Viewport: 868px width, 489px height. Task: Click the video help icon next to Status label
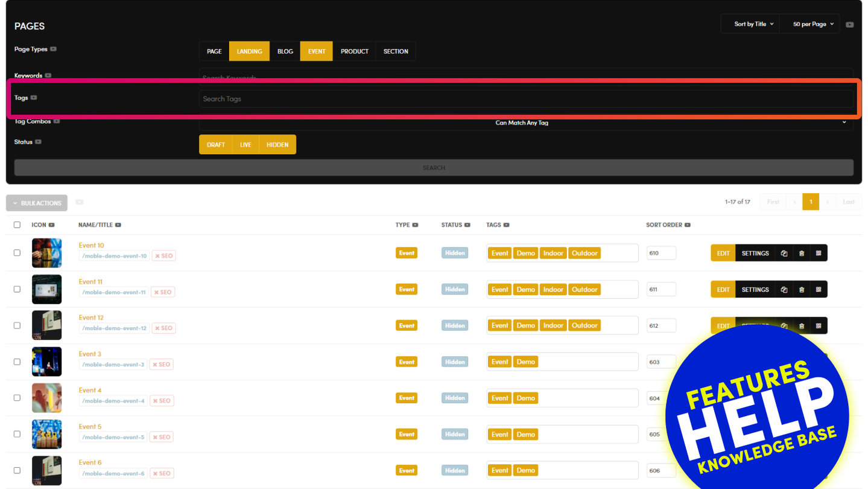[38, 142]
